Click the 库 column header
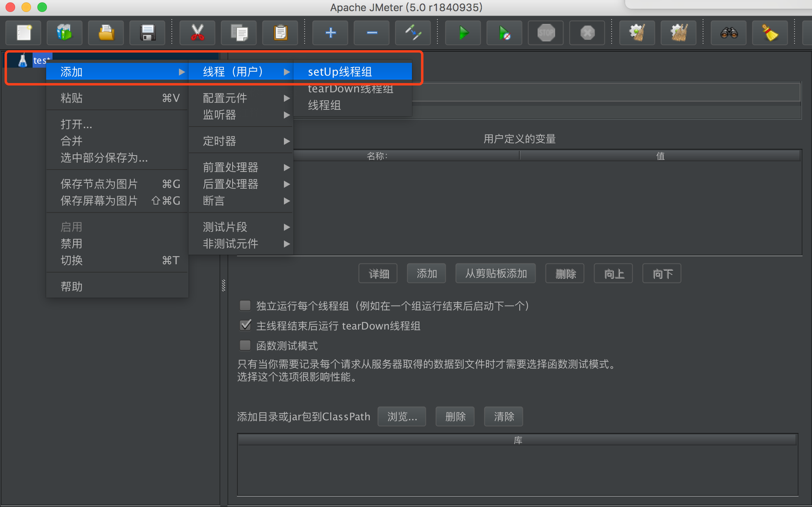This screenshot has height=507, width=812. pos(517,440)
